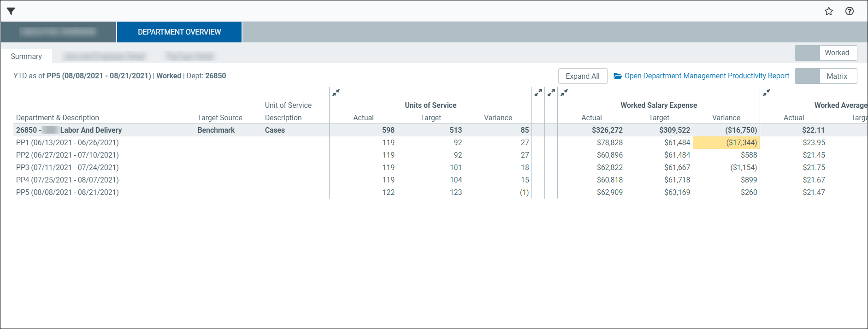Viewport: 868px width, 329px height.
Task: Click the Target Source column header
Action: coord(220,118)
